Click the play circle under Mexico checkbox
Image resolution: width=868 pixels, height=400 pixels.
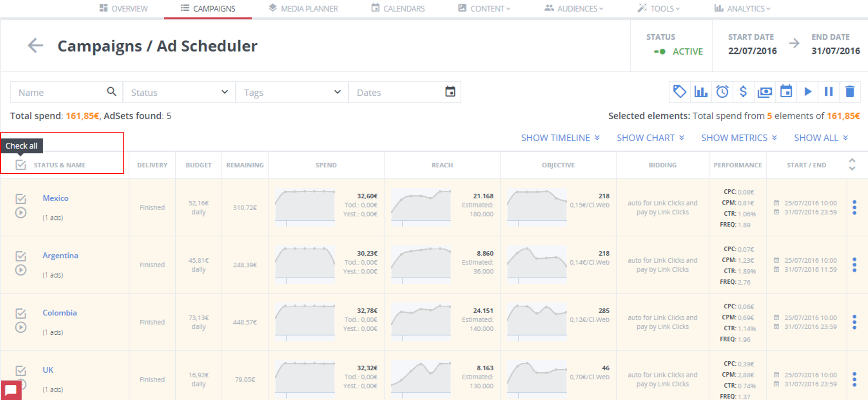click(21, 213)
